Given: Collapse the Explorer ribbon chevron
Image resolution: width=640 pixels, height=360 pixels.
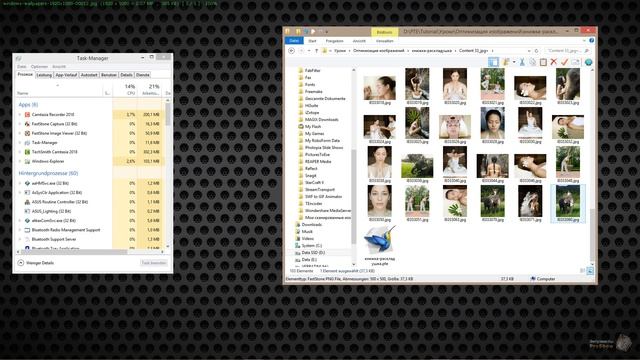Looking at the screenshot, I should pos(584,40).
